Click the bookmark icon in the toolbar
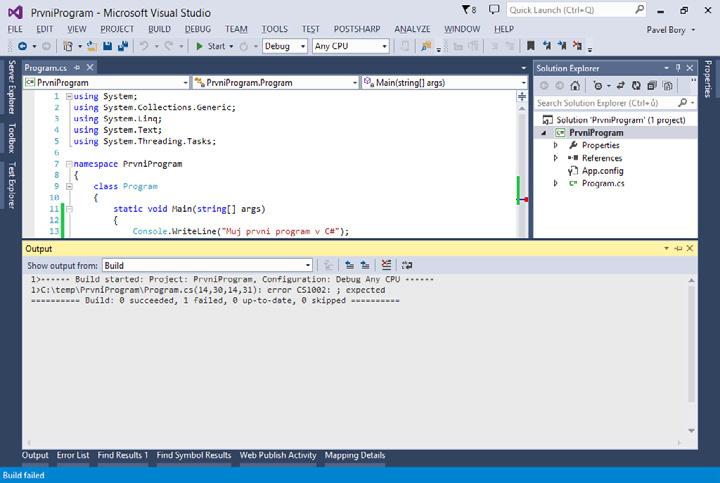This screenshot has height=483, width=720. [x=531, y=46]
